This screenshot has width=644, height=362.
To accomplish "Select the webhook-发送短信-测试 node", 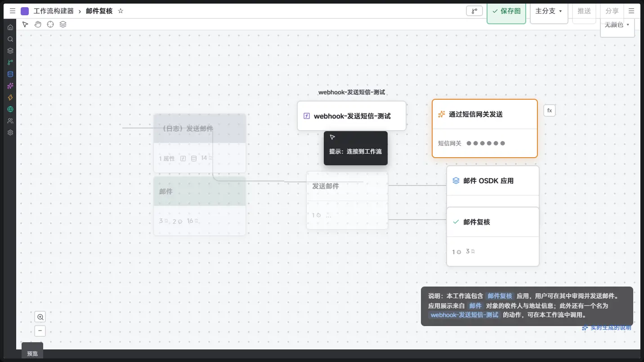I will pyautogui.click(x=352, y=116).
